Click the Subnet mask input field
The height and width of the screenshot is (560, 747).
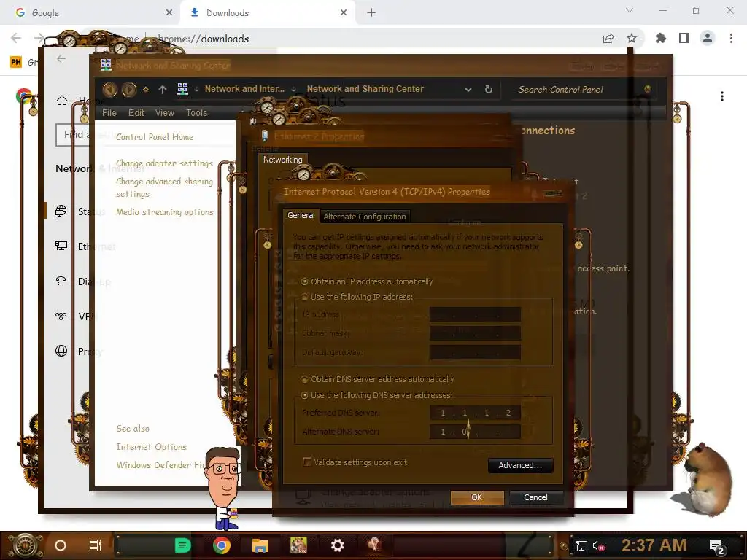pos(475,333)
